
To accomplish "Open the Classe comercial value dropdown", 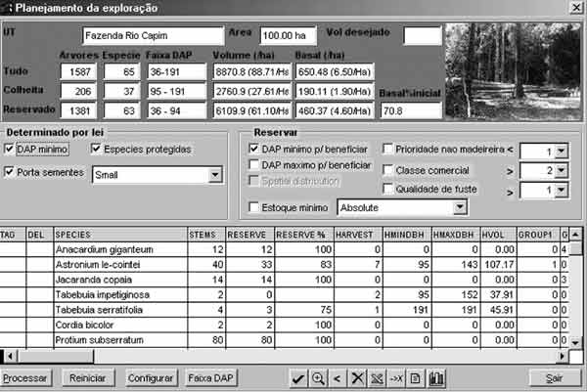I will click(561, 170).
